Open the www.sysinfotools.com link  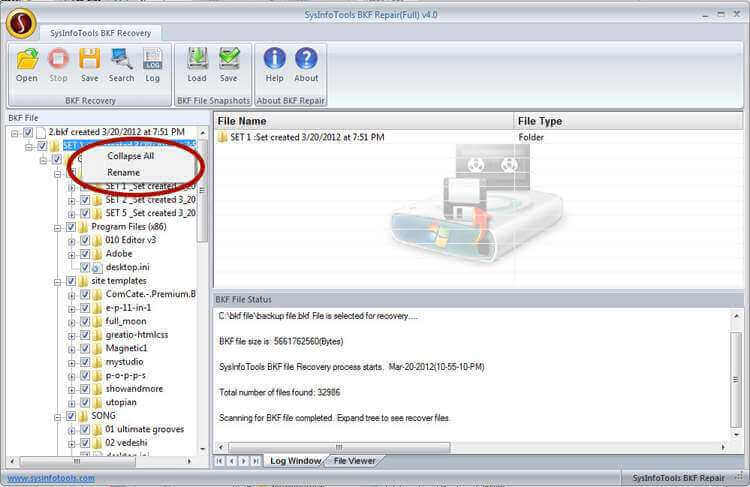tap(51, 478)
